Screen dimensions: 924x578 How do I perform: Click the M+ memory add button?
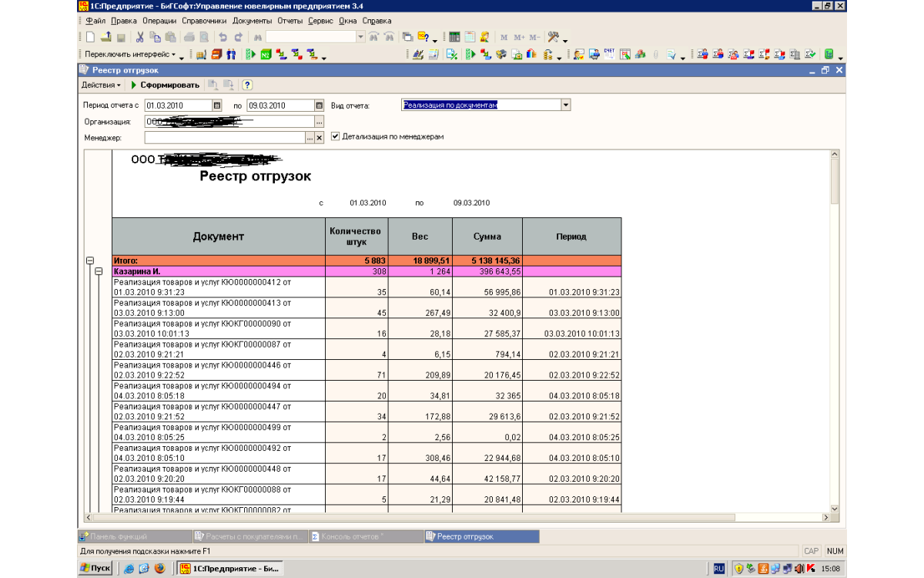519,37
